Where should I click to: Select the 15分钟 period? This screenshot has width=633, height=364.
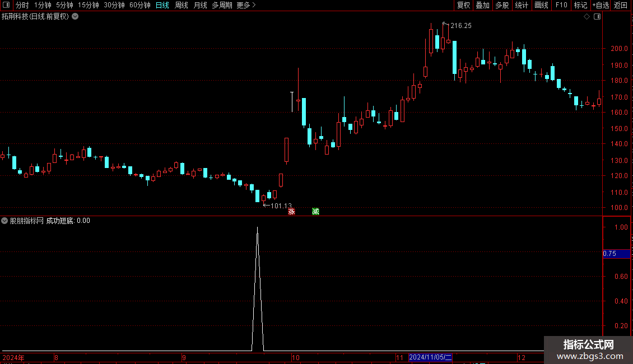coord(89,5)
